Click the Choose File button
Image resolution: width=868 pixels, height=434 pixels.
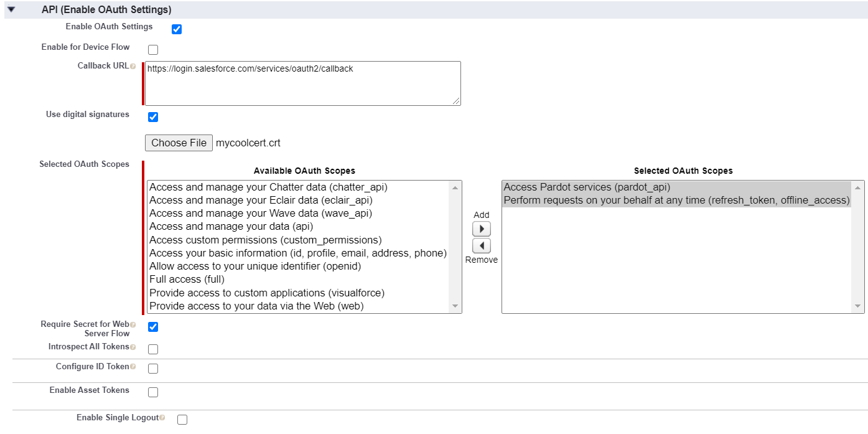[x=179, y=143]
